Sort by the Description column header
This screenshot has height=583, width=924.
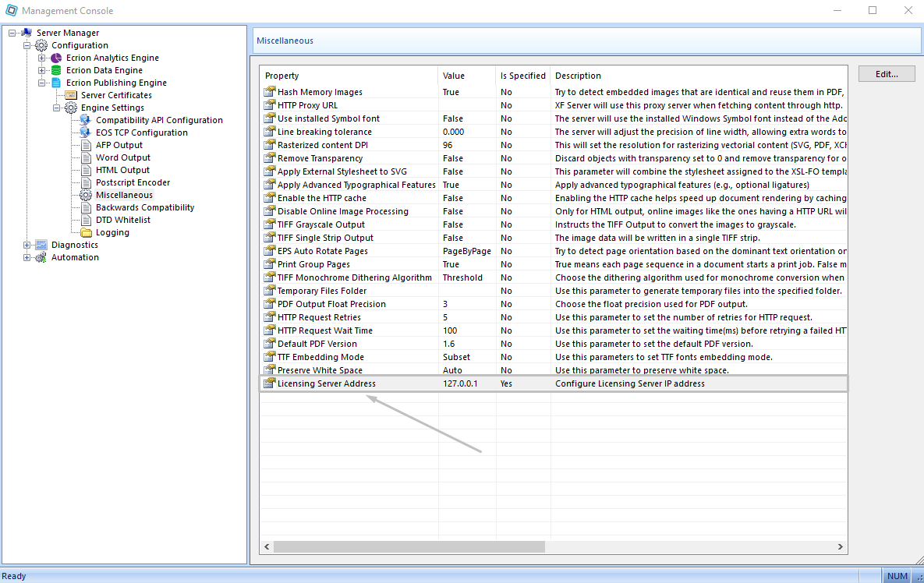[x=699, y=76]
